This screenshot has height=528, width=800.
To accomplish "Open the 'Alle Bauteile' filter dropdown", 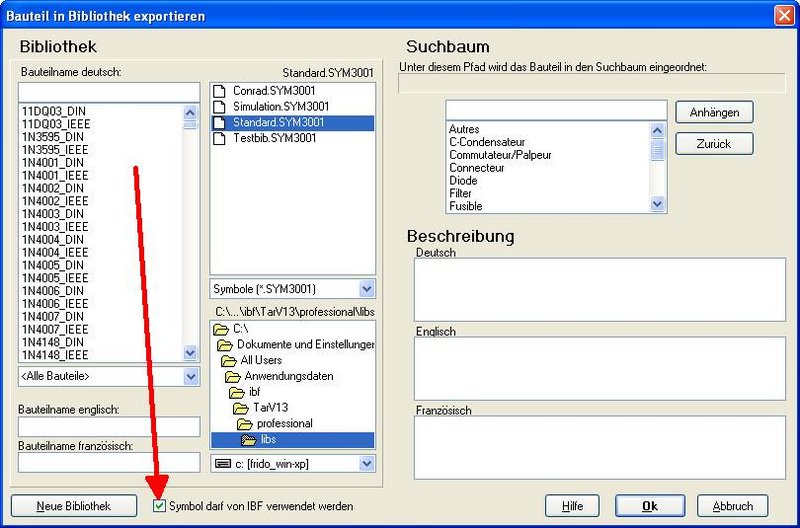I will click(190, 376).
